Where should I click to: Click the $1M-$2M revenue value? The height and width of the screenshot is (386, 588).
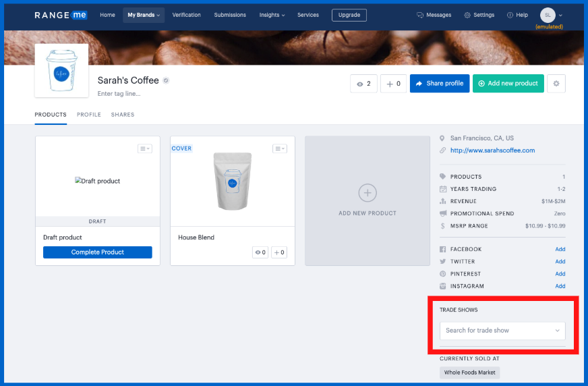point(553,202)
